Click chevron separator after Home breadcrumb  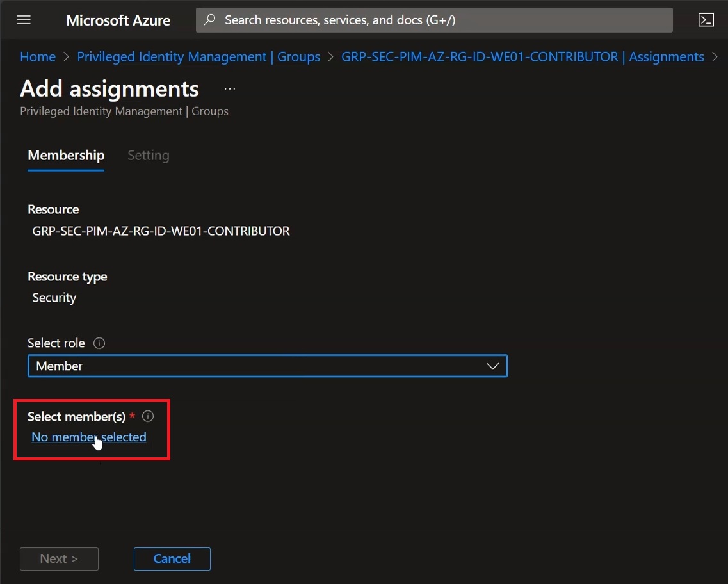pos(67,56)
